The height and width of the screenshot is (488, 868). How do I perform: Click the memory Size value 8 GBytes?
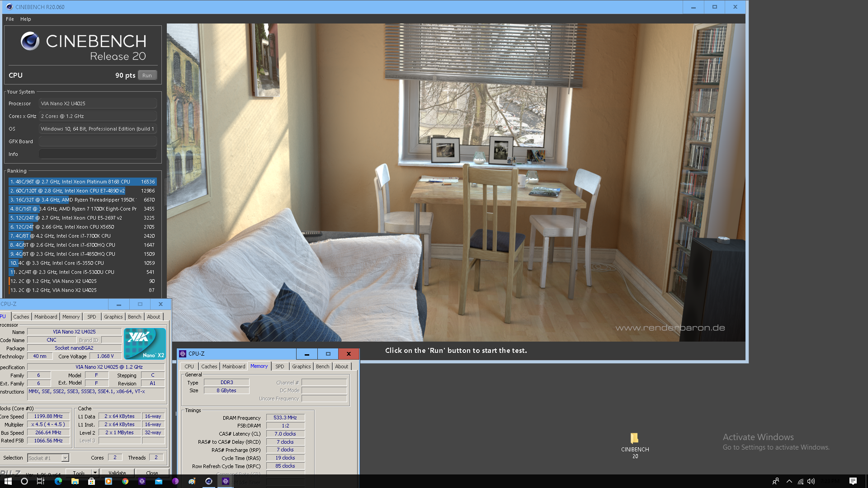[x=226, y=390]
